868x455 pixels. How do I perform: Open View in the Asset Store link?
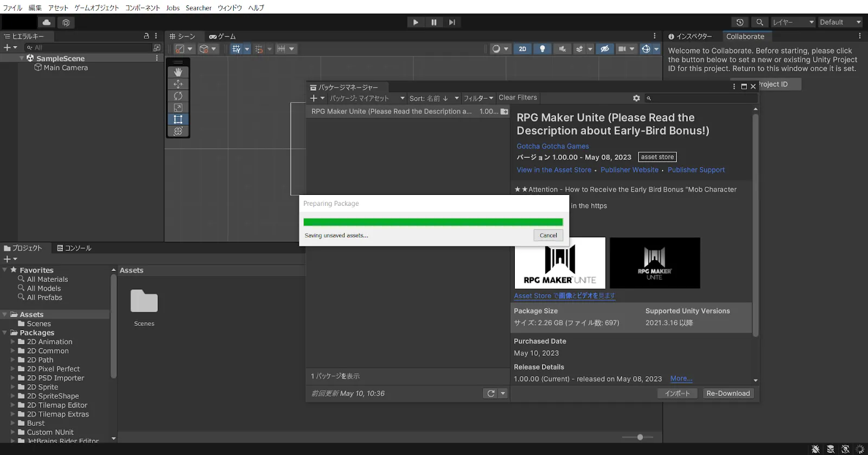point(554,170)
